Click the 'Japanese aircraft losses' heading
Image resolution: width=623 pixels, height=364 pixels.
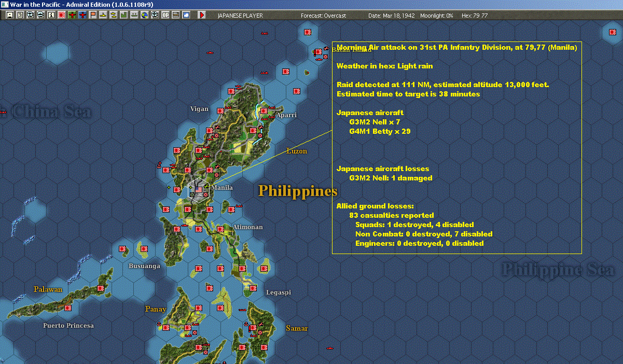tap(383, 169)
